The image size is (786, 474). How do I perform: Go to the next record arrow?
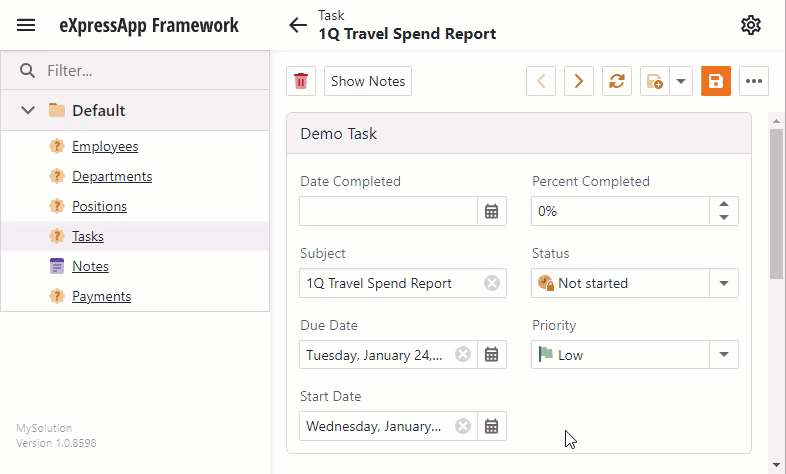coord(578,81)
